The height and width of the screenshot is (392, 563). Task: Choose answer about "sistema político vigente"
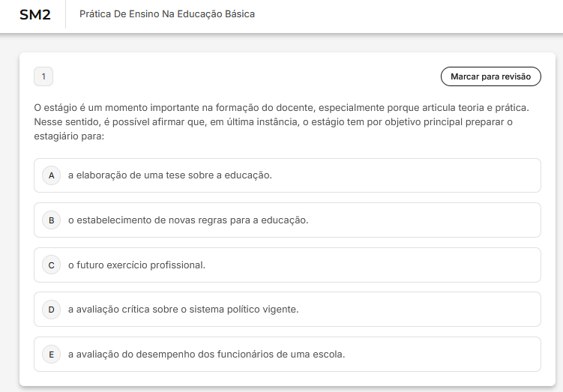pos(183,309)
